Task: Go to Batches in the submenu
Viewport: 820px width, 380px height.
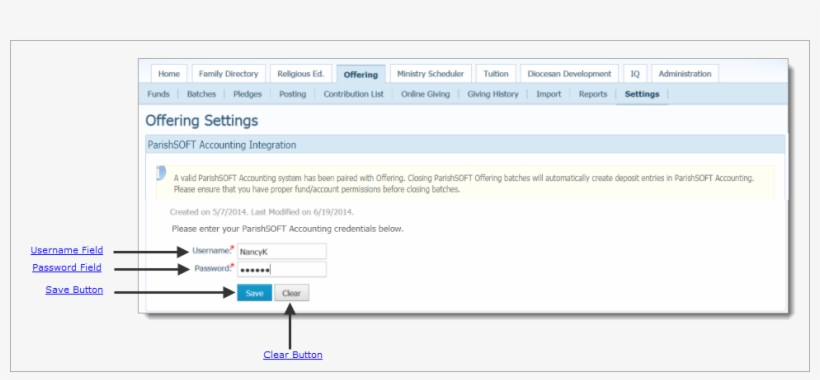Action: pos(201,94)
